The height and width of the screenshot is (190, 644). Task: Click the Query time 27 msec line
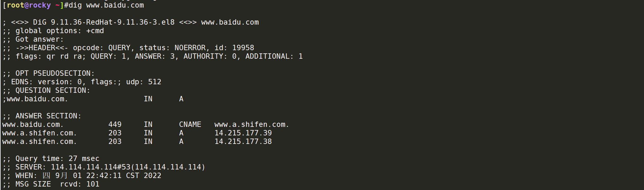tap(51, 159)
